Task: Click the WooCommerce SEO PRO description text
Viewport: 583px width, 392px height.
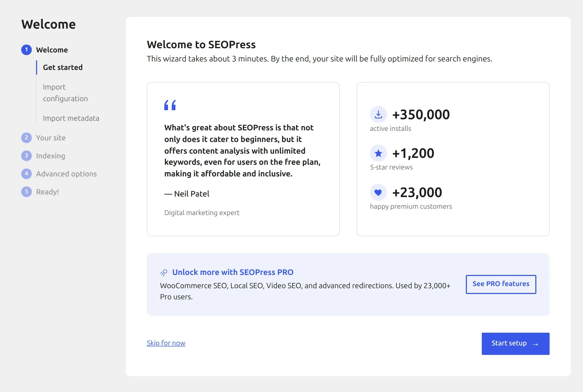Action: pyautogui.click(x=305, y=291)
